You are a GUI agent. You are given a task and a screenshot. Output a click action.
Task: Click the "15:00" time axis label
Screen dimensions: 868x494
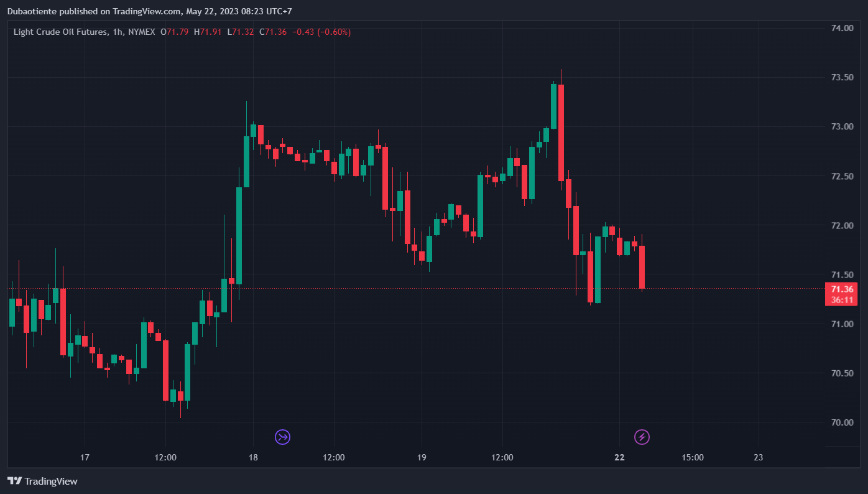pyautogui.click(x=693, y=457)
